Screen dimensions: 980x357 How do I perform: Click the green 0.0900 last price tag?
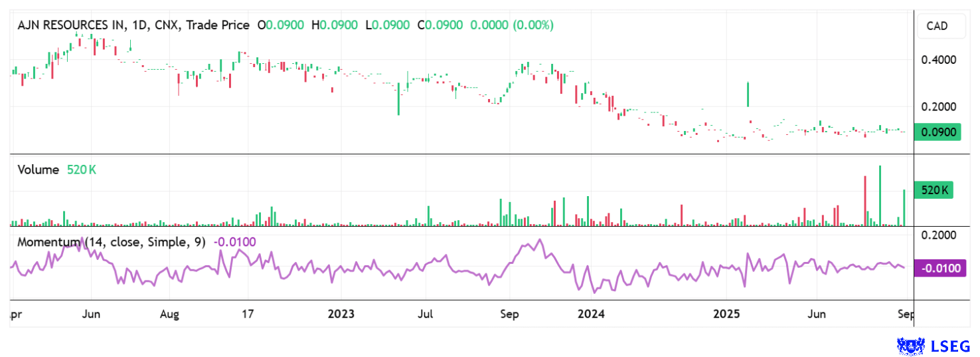point(937,132)
